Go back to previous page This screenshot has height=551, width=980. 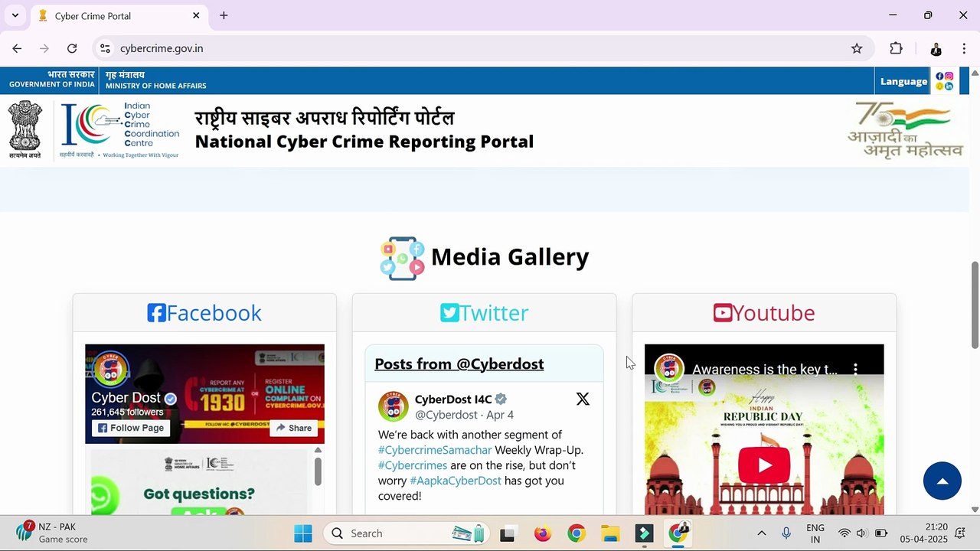(x=17, y=48)
